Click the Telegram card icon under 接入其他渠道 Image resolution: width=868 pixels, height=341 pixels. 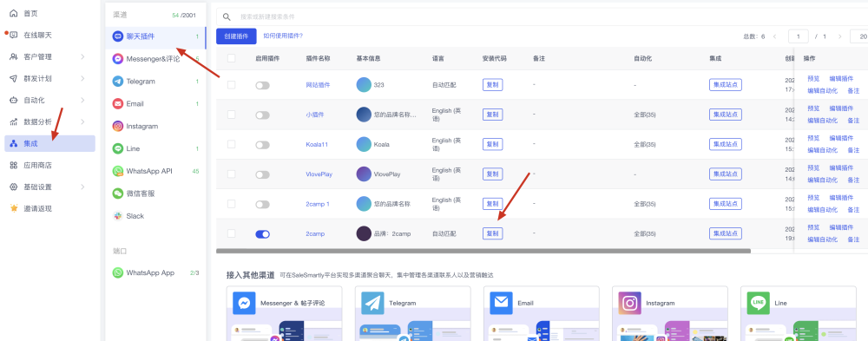pos(372,304)
